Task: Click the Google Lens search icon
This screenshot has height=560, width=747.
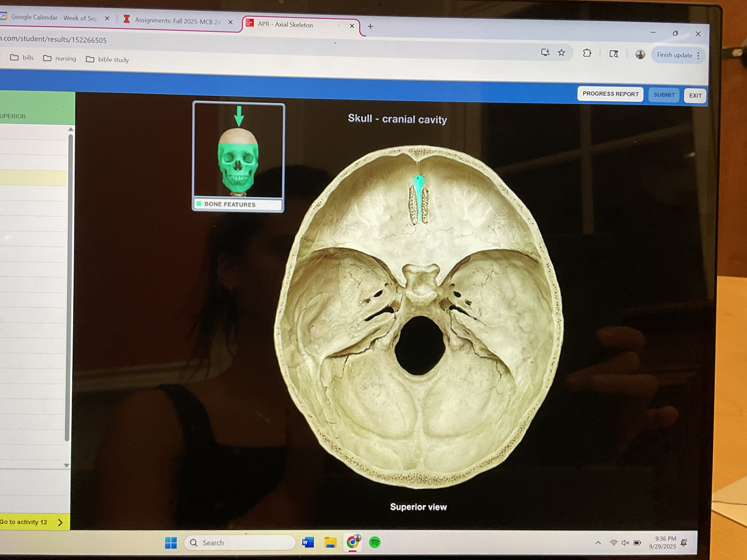Action: tap(614, 54)
